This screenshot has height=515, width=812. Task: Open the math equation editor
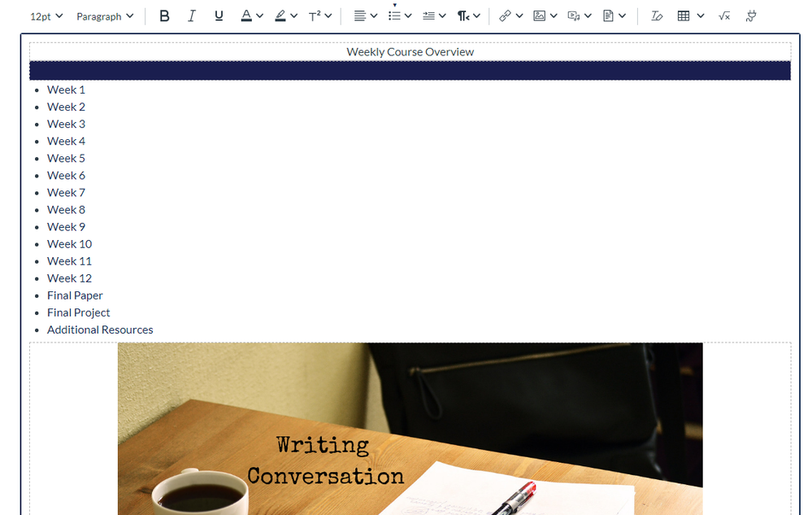[x=724, y=16]
